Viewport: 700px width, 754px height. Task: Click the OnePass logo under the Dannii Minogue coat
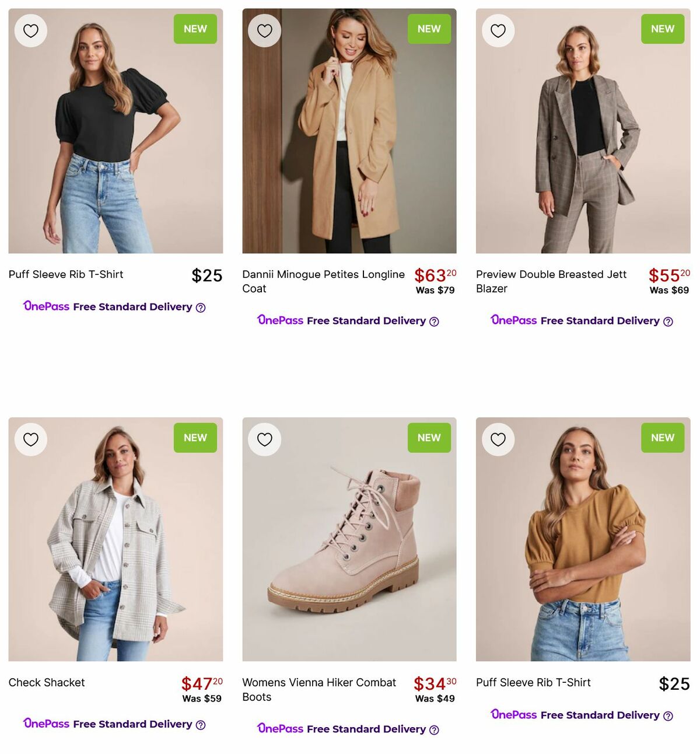(279, 320)
